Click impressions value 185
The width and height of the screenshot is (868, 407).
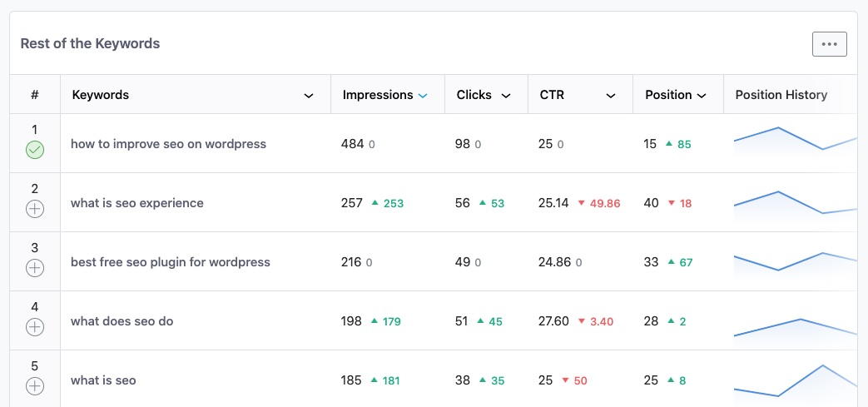351,380
